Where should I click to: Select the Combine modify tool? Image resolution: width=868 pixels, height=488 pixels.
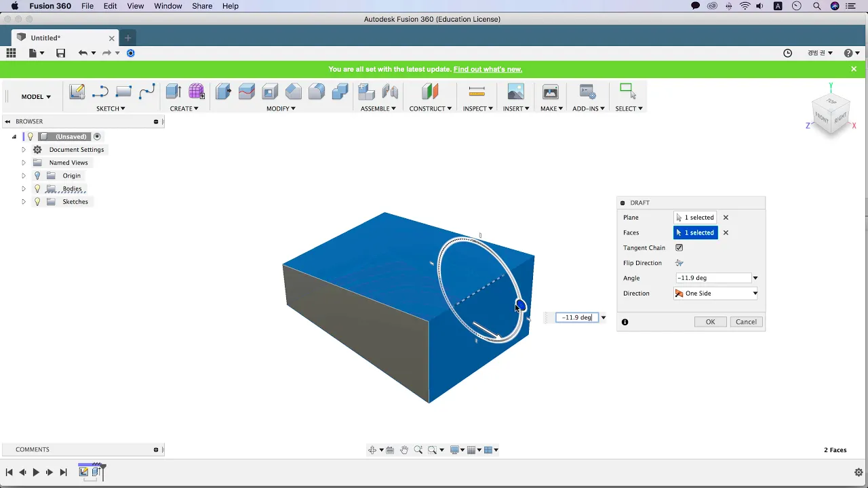tap(340, 91)
